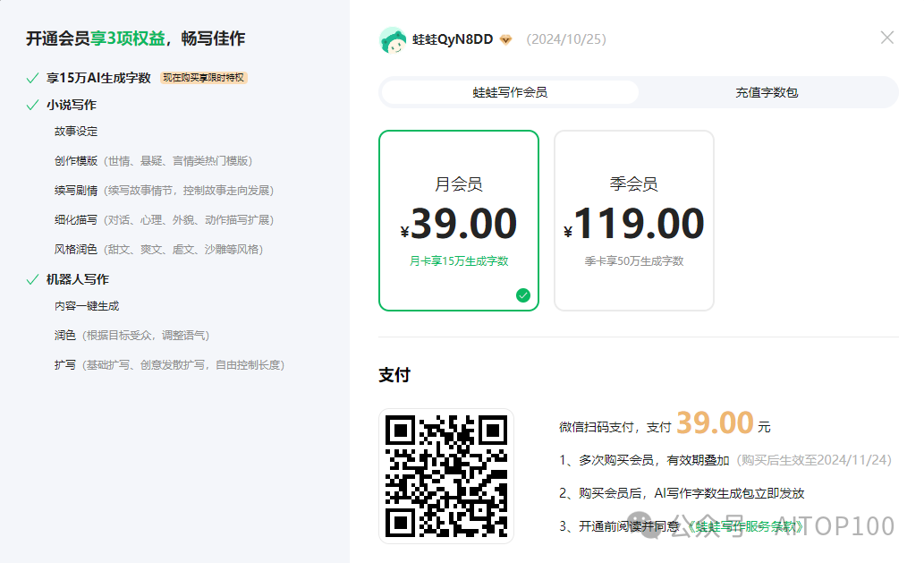Click the 现在购买享限时特权 badge

tap(203, 78)
